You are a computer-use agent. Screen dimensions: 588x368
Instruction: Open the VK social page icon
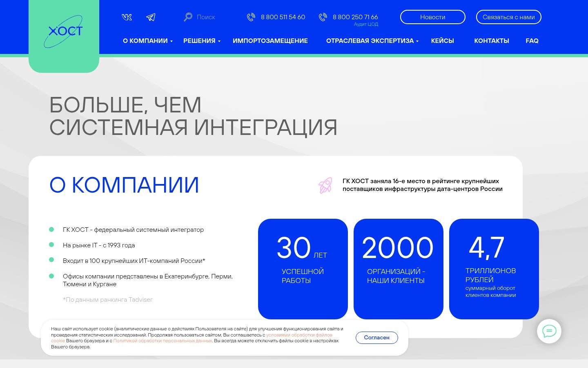point(127,17)
